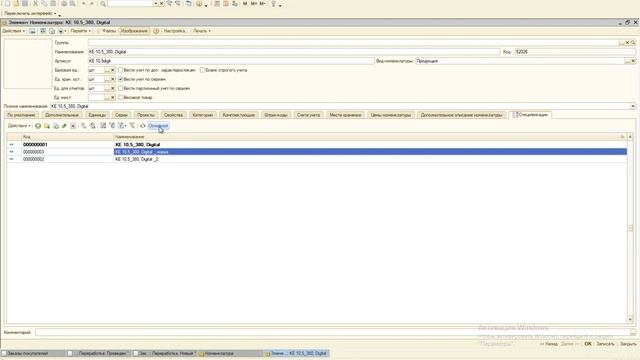640x360 pixels.
Task: Open Действия dropdown in specifications toolbar
Action: [19, 126]
